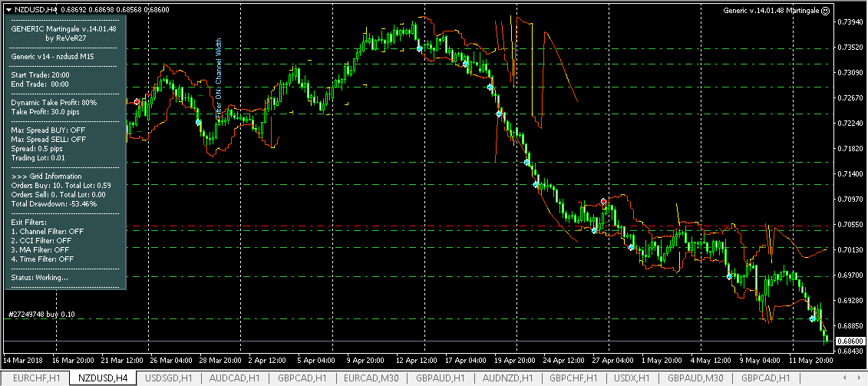This screenshot has height=386, width=868.
Task: Click 'Status: Working...' line
Action: click(39, 278)
